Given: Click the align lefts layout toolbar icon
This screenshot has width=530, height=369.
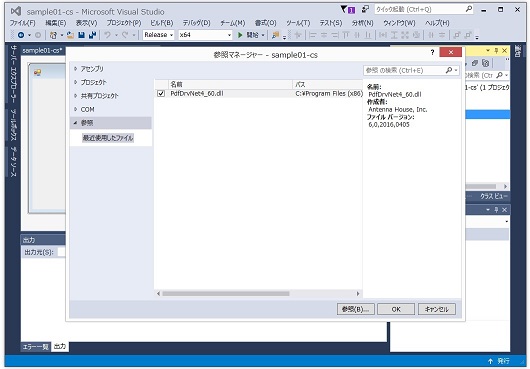Looking at the screenshot, I should (313, 35).
